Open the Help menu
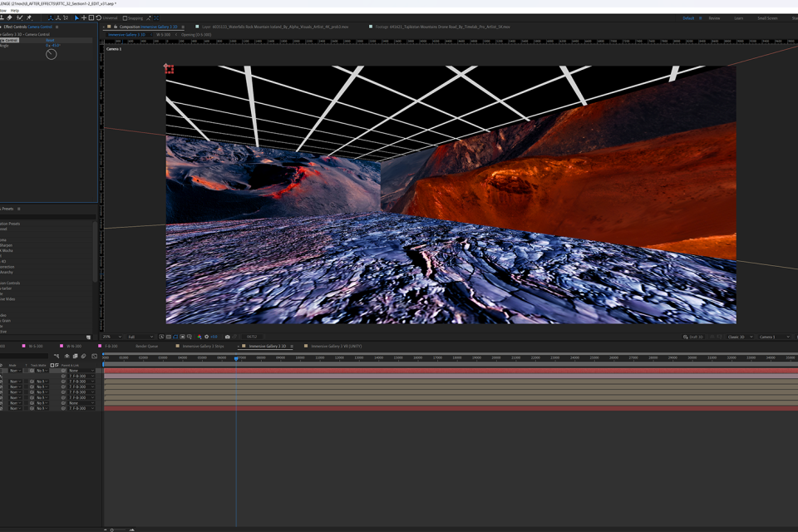798x532 pixels. click(x=15, y=11)
